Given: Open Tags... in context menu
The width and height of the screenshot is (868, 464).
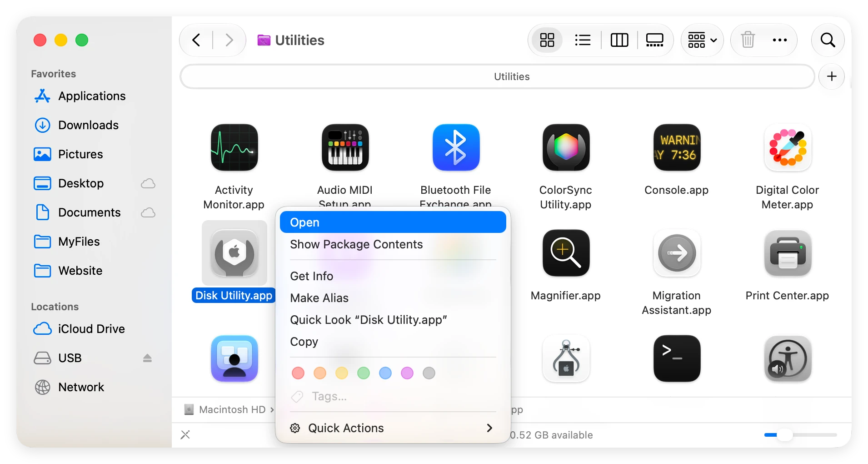Looking at the screenshot, I should pos(393,397).
